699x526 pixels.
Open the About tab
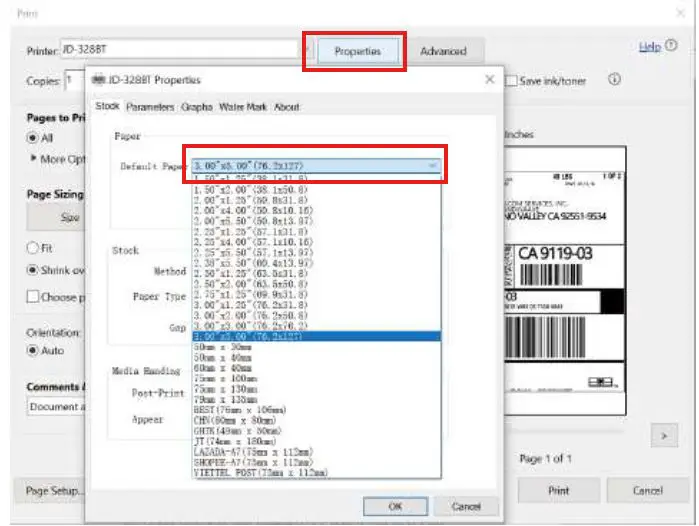[287, 107]
